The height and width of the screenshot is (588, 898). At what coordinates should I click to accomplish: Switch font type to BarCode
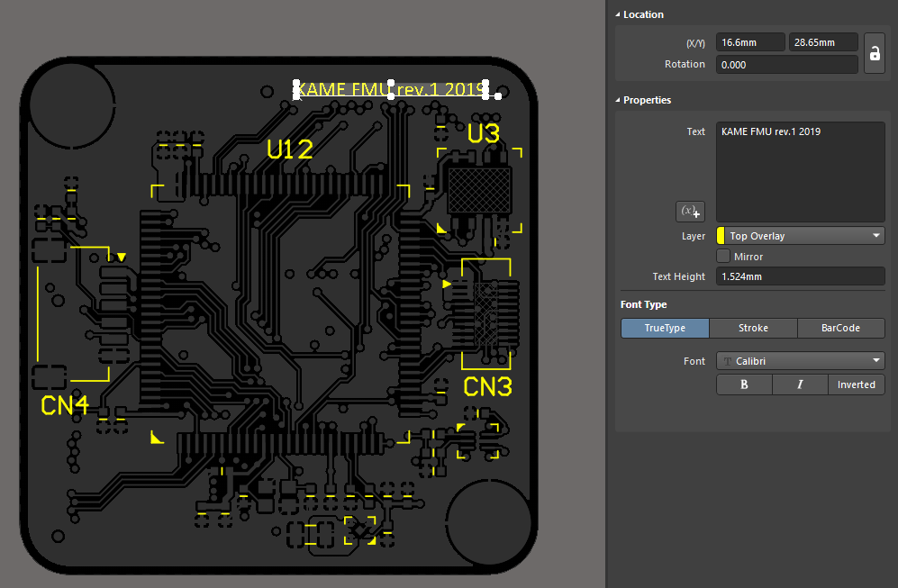(x=840, y=329)
